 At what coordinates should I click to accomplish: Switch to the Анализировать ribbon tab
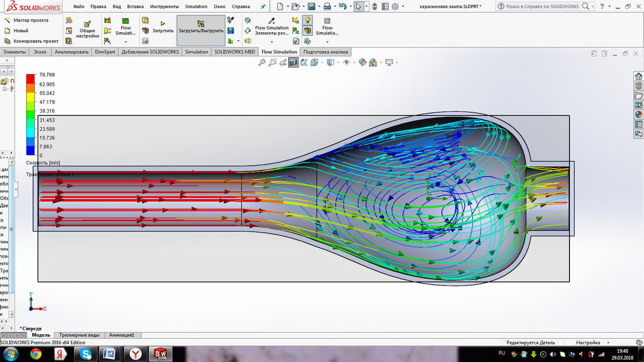(x=71, y=52)
